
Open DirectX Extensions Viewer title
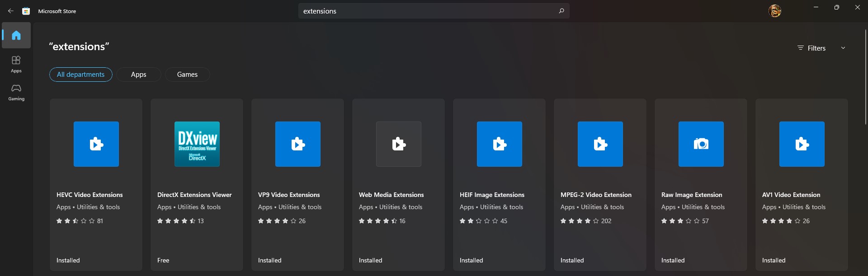tap(194, 195)
